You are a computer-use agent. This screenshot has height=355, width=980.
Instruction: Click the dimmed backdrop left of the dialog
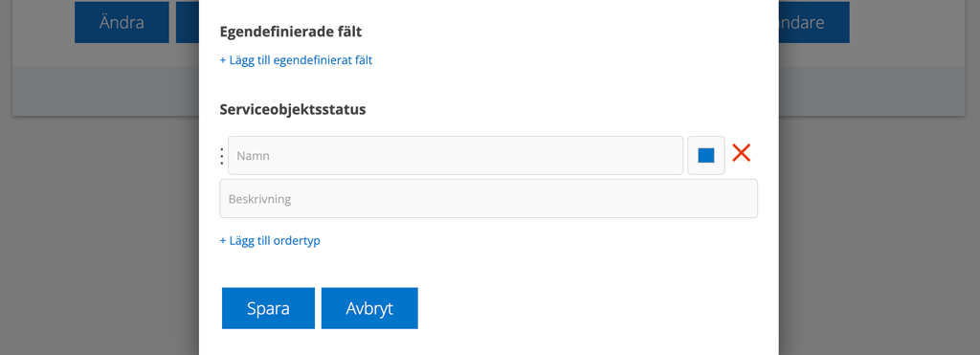click(100, 237)
